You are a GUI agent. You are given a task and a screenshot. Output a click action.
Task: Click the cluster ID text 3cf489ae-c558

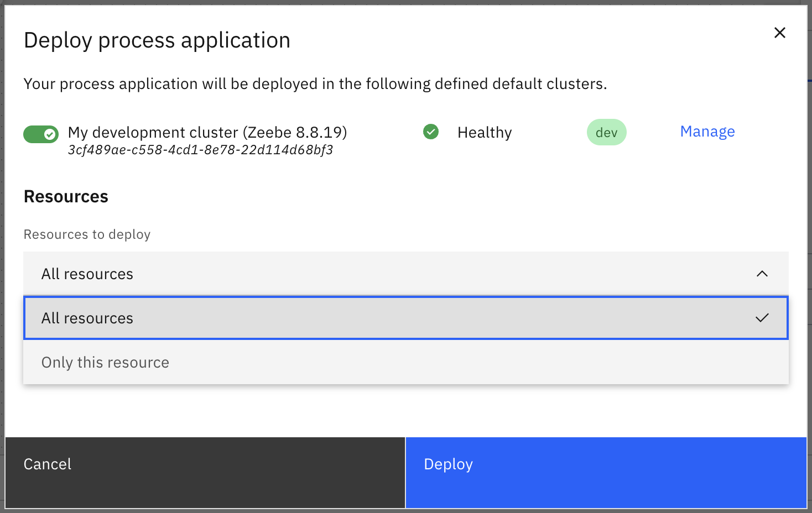[x=200, y=150]
